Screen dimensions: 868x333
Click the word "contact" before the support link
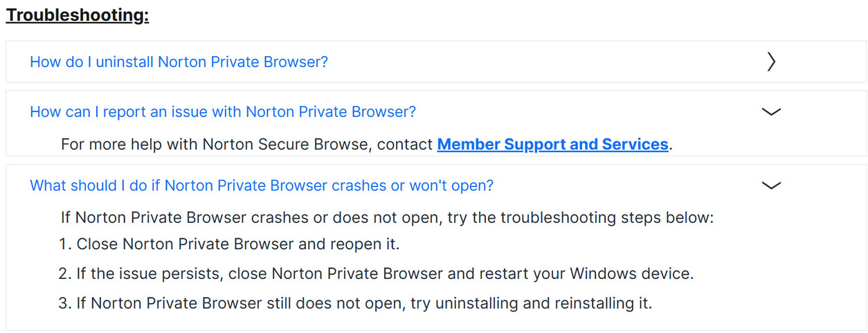point(407,145)
